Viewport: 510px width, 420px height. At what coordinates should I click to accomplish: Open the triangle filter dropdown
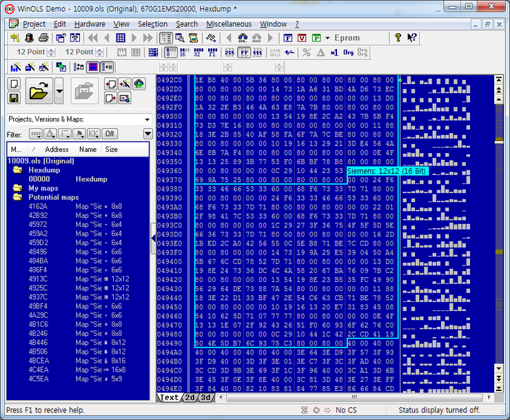(x=50, y=134)
